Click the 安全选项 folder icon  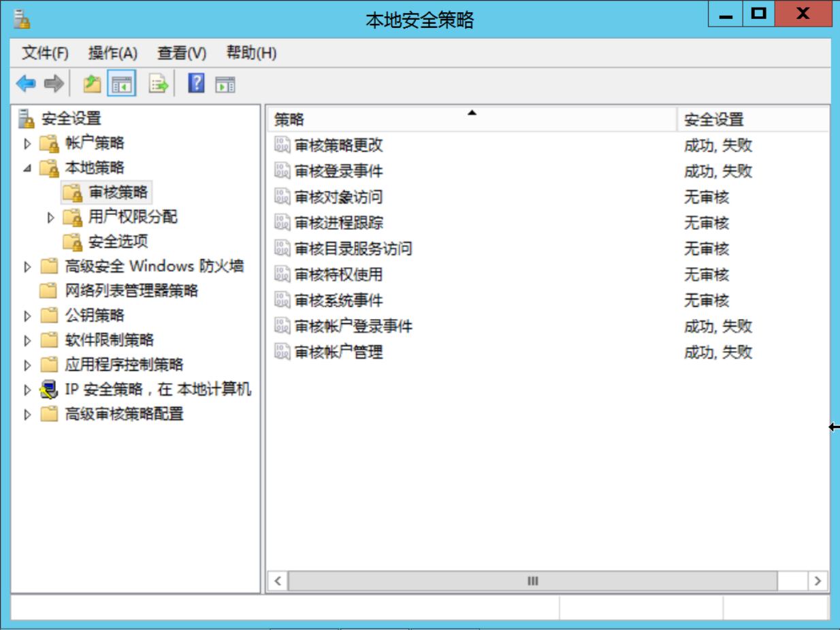coord(72,242)
